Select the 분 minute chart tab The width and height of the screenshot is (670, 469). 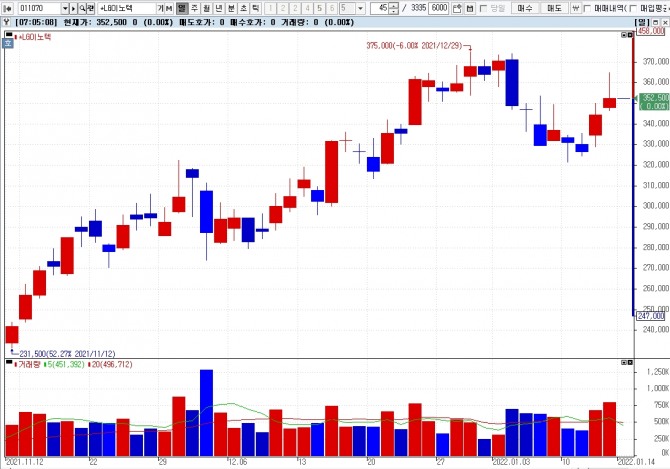pos(231,8)
